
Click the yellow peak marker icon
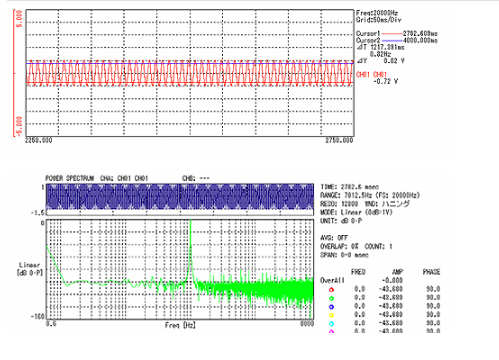331,315
